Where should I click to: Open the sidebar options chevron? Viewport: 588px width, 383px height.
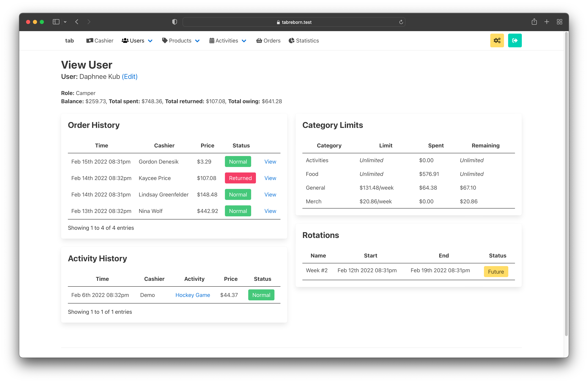click(65, 22)
